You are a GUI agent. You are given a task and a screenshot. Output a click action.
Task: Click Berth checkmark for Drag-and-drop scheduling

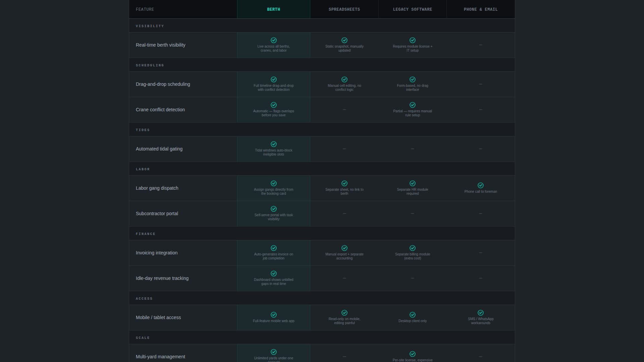coord(274,79)
